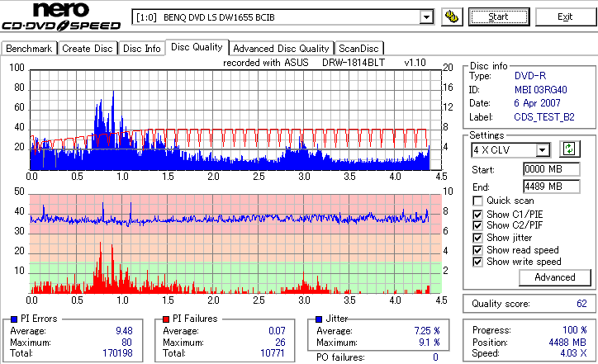
Task: Open the BENQ drive selection dropdown
Action: click(426, 17)
